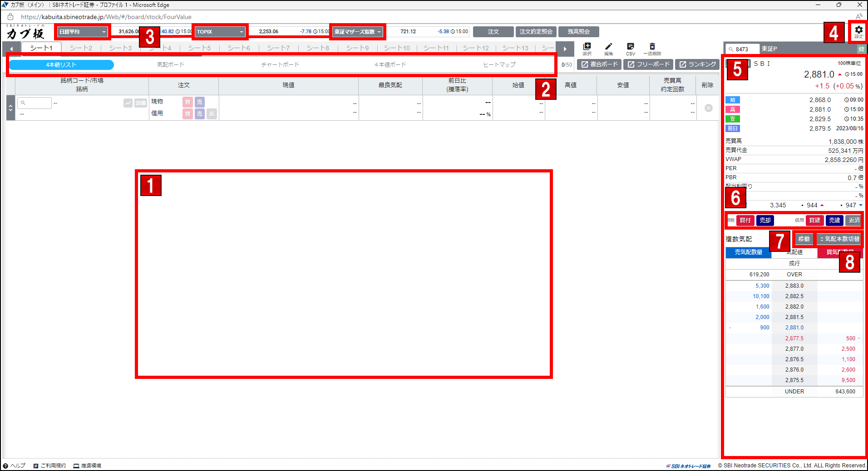
Task: Open the 複合ボード window
Action: pos(599,64)
